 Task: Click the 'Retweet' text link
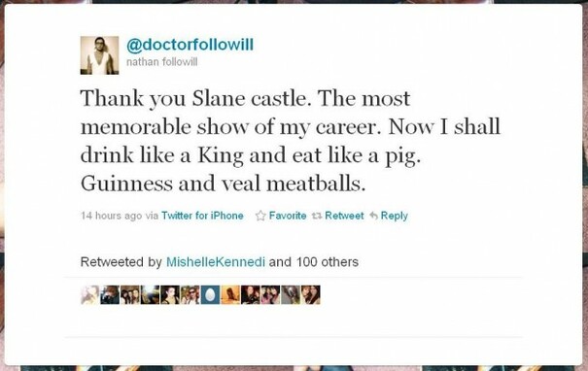[x=344, y=216]
